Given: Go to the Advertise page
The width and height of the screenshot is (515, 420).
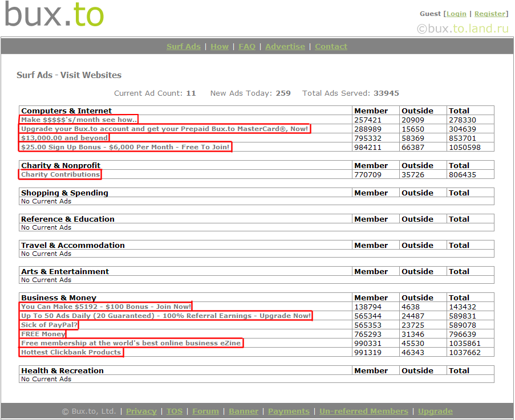Looking at the screenshot, I should pos(285,47).
